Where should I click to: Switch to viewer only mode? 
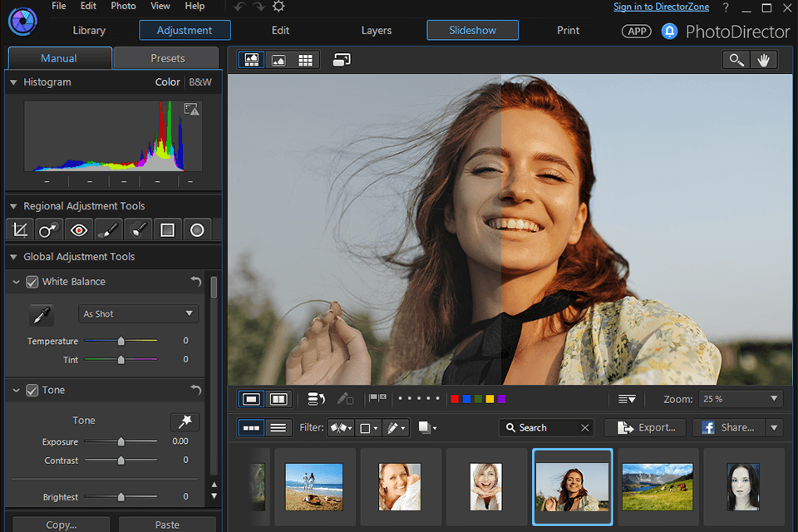coord(278,60)
